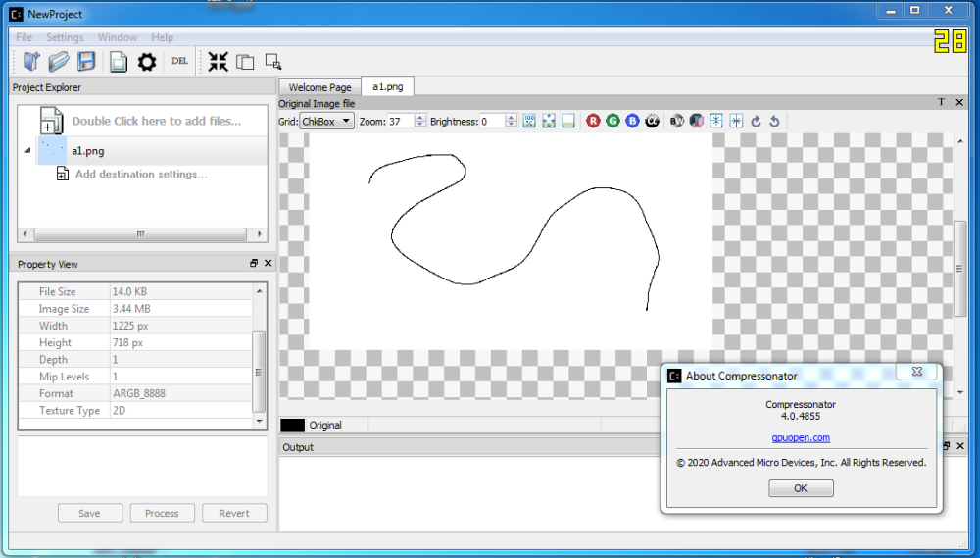Viewport: 980px width, 558px height.
Task: Click the compress arrows icon in toolbar
Action: (x=218, y=62)
